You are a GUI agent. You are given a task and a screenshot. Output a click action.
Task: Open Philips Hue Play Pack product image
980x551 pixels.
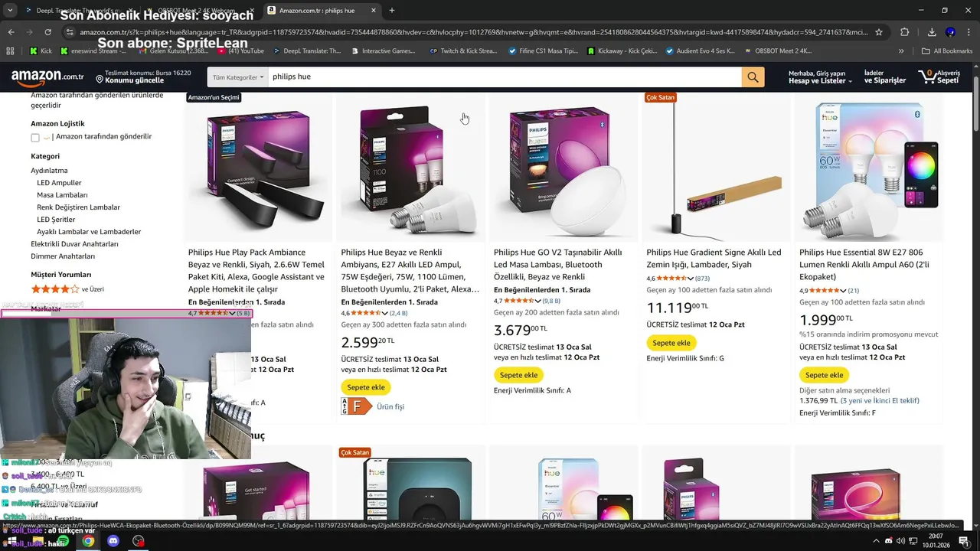pos(259,171)
